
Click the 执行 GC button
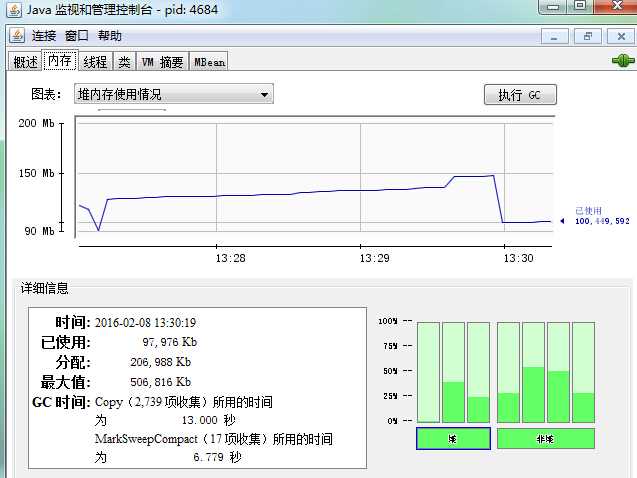[520, 95]
